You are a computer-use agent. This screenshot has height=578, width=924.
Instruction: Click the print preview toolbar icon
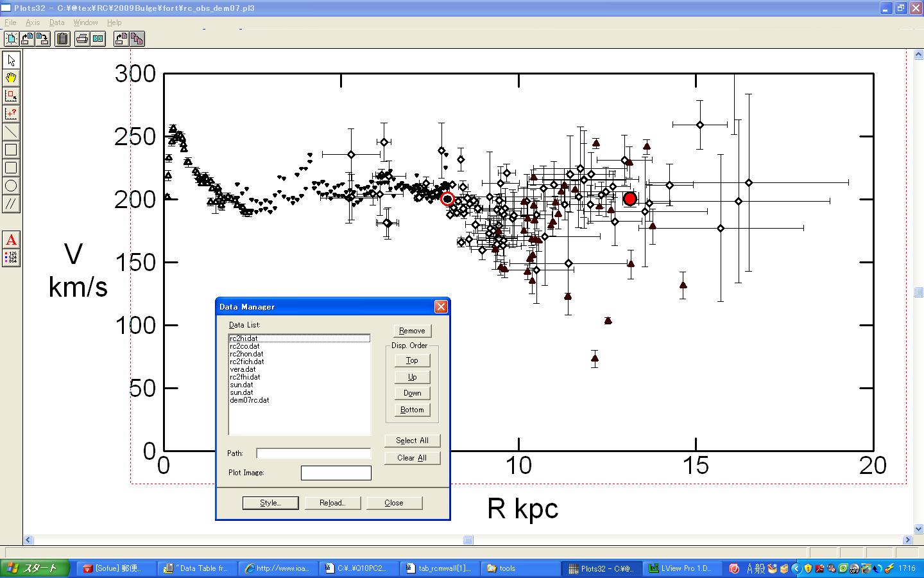tap(98, 39)
